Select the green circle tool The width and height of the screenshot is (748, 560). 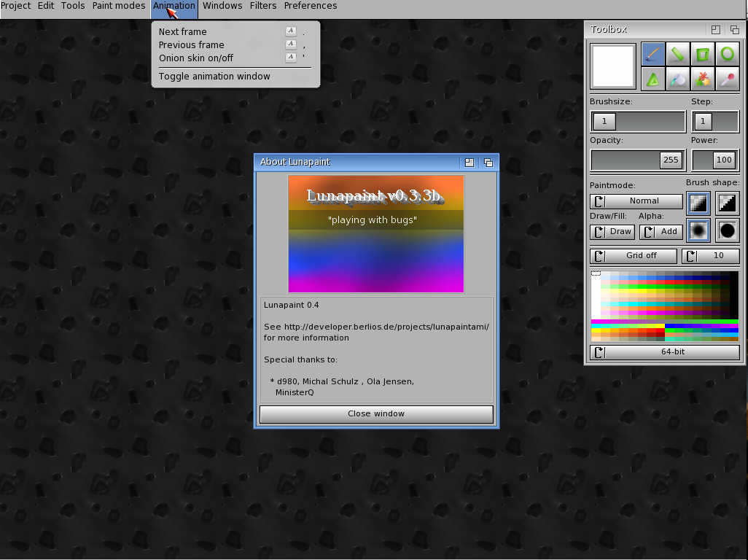pos(728,54)
